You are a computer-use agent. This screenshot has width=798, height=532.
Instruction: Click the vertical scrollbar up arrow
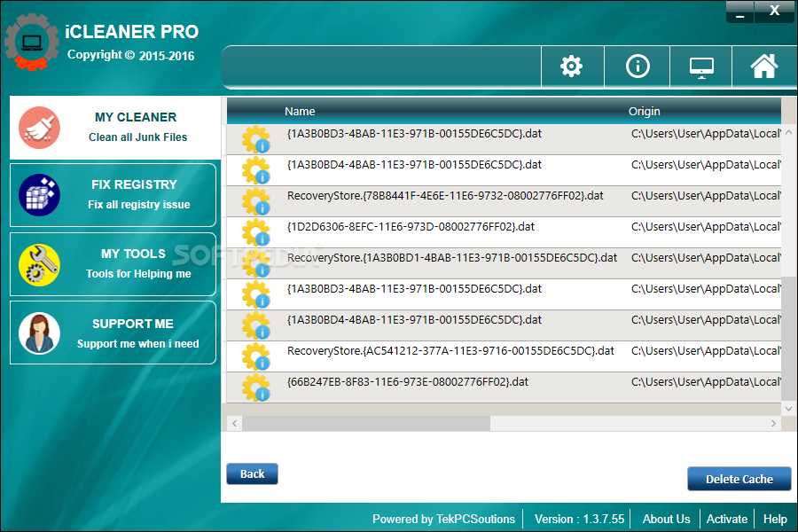pyautogui.click(x=788, y=132)
